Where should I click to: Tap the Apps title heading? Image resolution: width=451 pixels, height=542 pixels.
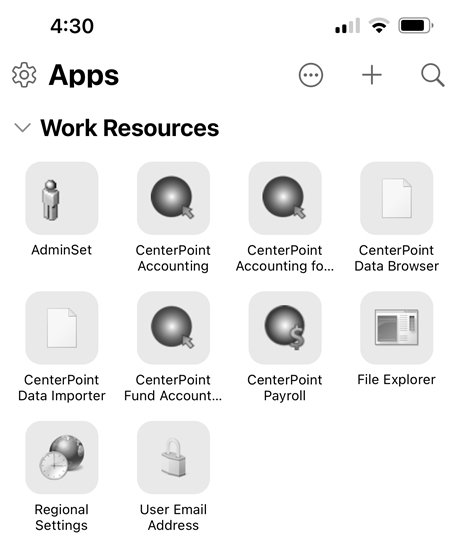[84, 76]
